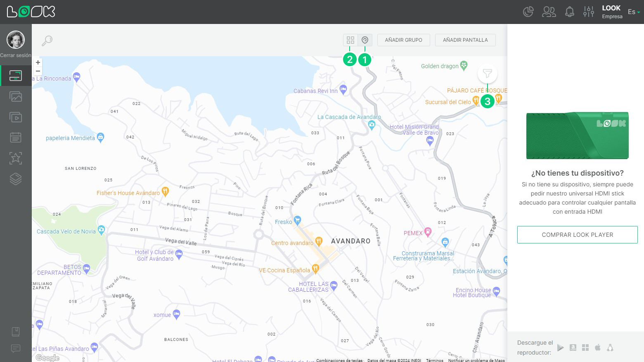Select La Cascada de Avandaro marker
The image size is (644, 362).
pyautogui.click(x=372, y=126)
